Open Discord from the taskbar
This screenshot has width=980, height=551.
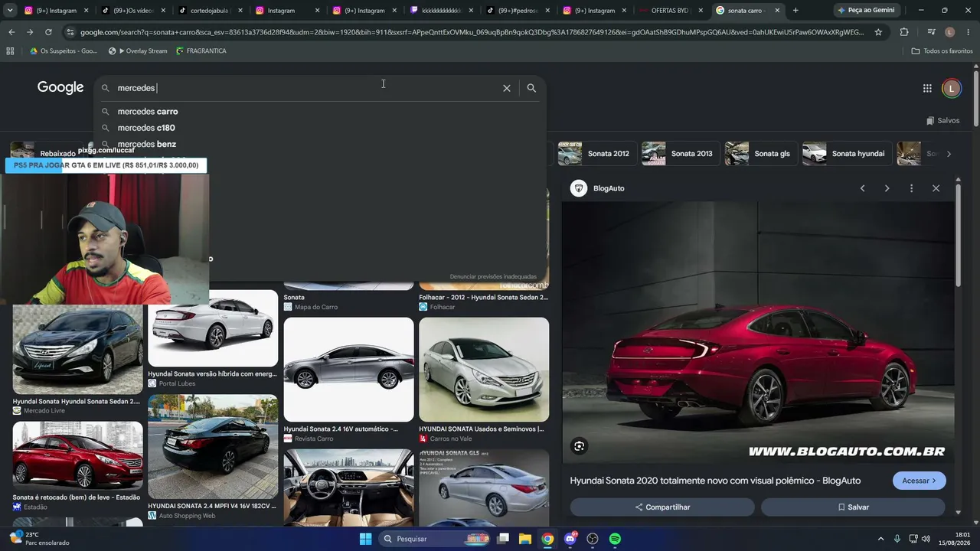[570, 539]
